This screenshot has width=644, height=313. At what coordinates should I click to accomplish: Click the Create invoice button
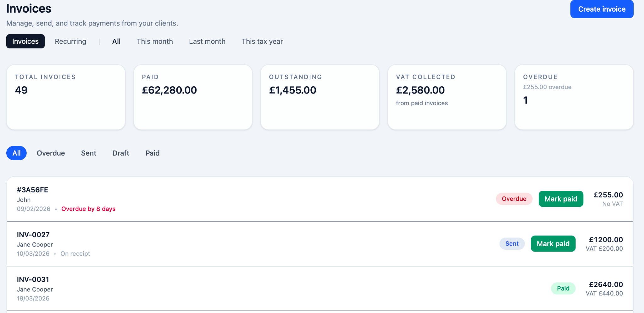pos(601,9)
